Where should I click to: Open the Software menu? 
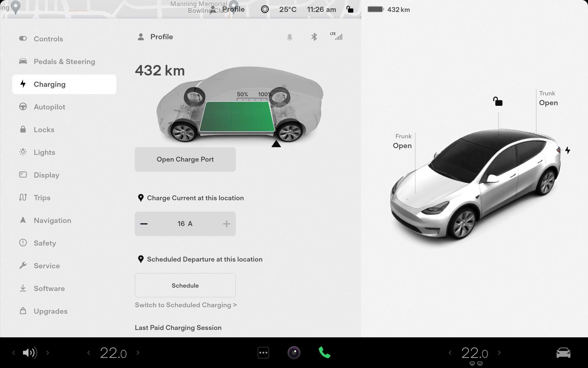click(49, 289)
